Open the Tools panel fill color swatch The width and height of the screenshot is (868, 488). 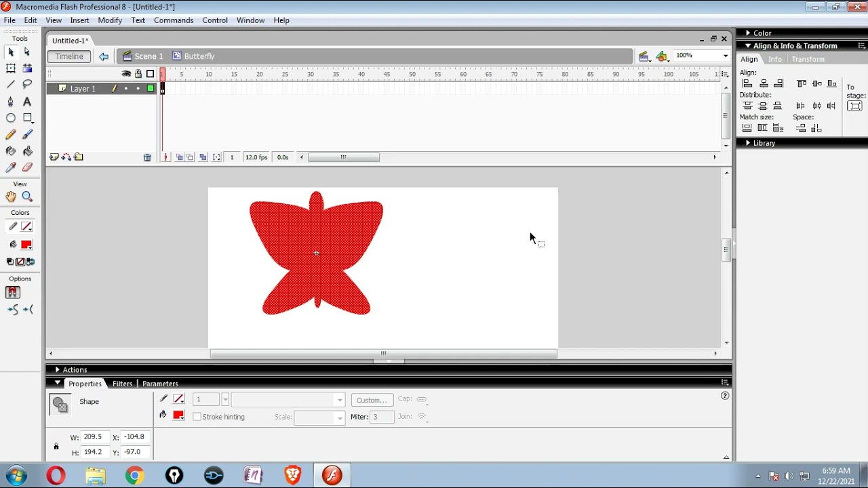click(26, 245)
